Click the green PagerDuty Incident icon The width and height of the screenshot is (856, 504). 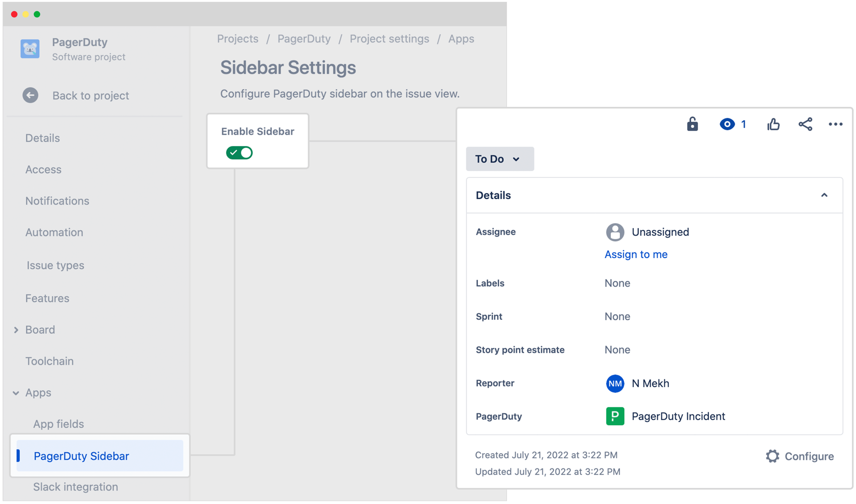tap(615, 416)
